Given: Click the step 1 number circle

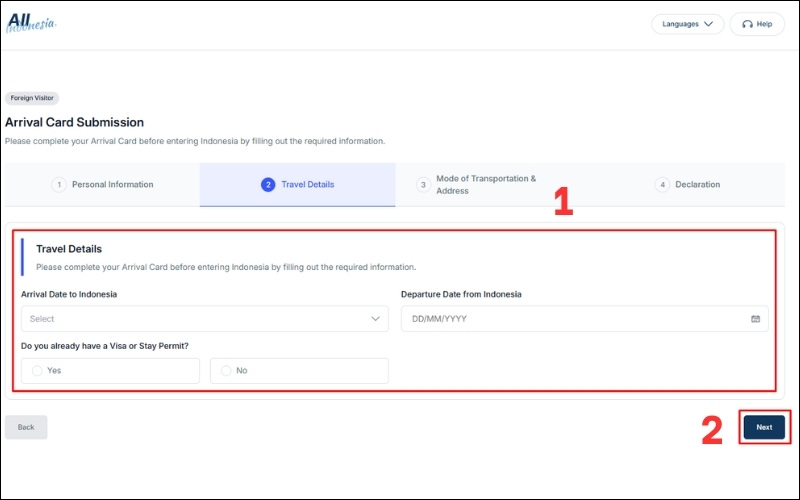Looking at the screenshot, I should pos(59,185).
